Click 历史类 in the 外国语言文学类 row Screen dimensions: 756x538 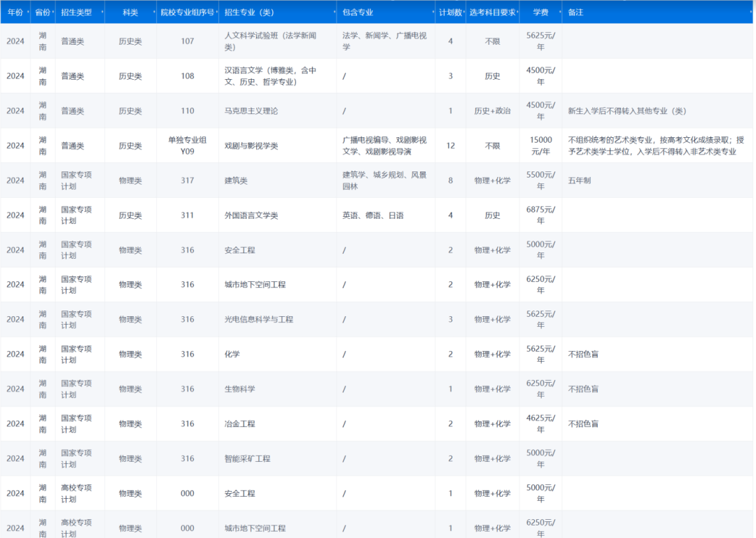[x=130, y=215]
